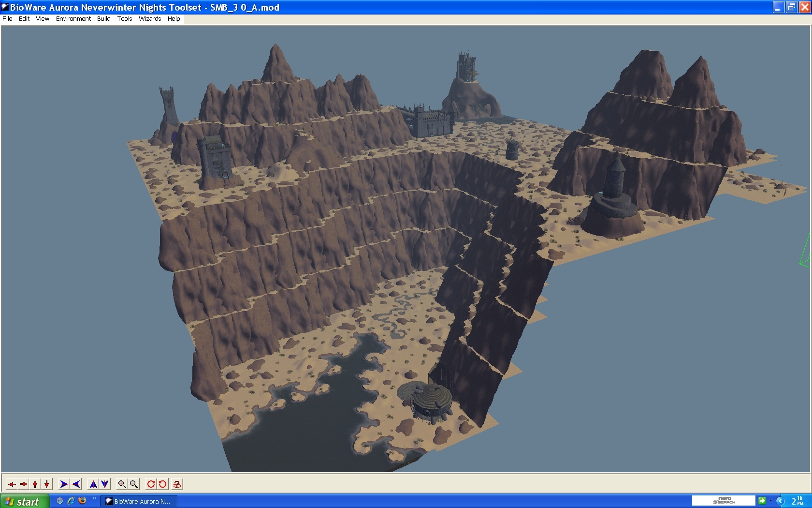Open the Build menu
Image resolution: width=812 pixels, height=508 pixels.
click(x=103, y=19)
